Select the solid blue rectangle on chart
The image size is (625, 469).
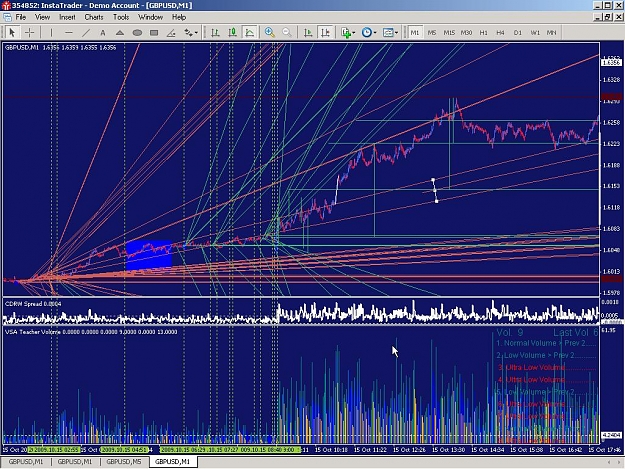pyautogui.click(x=149, y=255)
